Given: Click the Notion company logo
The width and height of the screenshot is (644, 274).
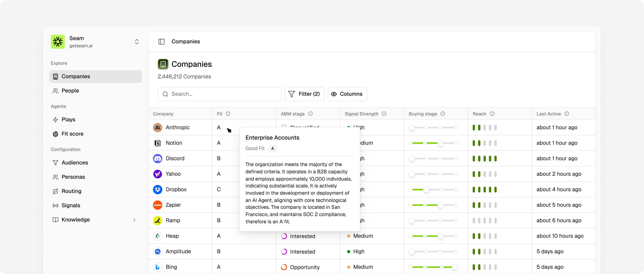Looking at the screenshot, I should click(157, 143).
